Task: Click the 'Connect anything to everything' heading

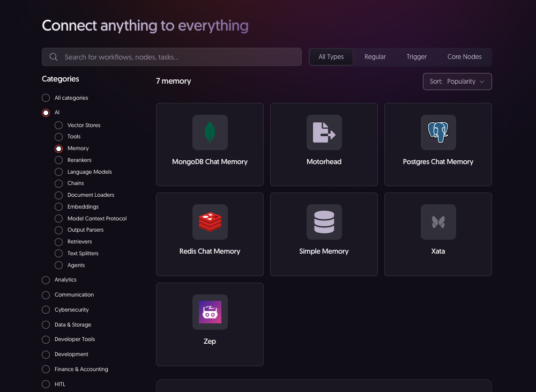Action: (x=145, y=26)
